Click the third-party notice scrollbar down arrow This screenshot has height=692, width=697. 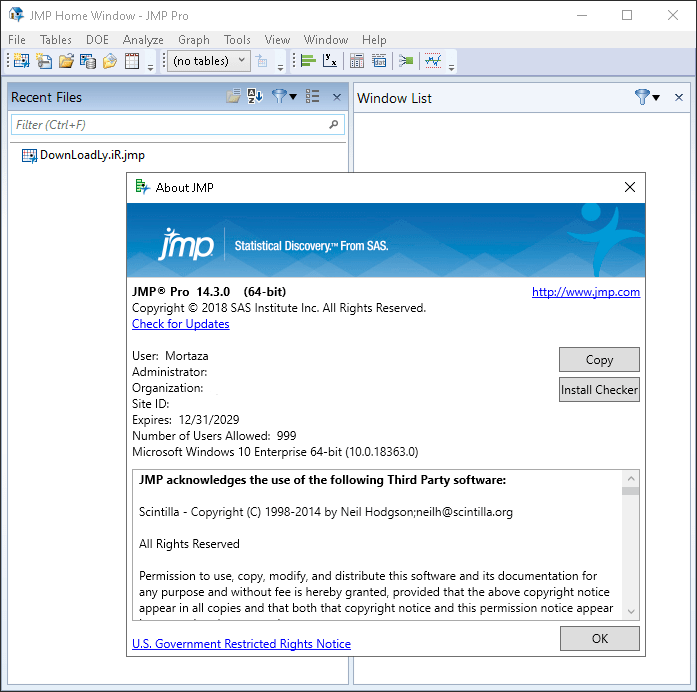click(630, 612)
